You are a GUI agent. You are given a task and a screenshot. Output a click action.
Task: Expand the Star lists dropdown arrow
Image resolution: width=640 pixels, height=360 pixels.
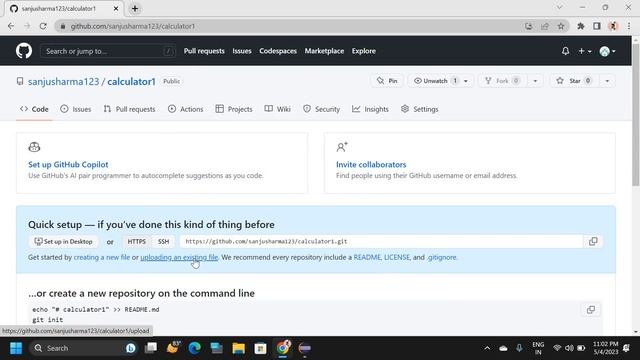tap(607, 81)
